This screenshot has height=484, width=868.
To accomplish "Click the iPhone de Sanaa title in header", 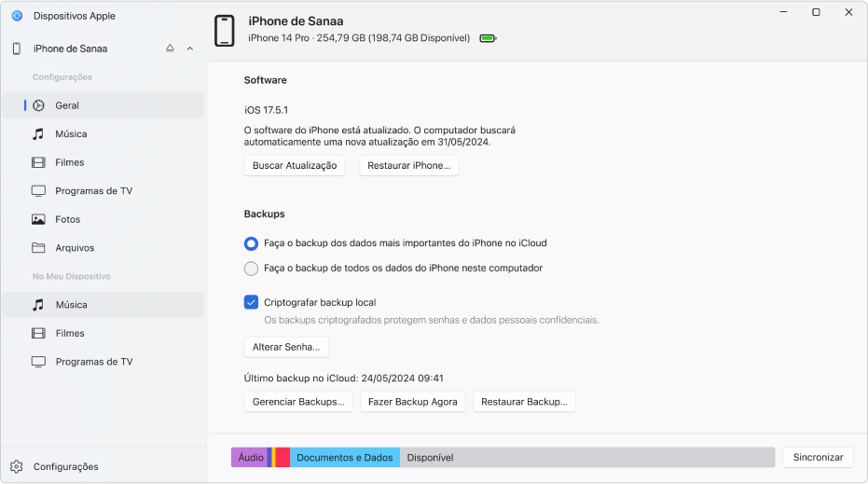I will [x=296, y=21].
